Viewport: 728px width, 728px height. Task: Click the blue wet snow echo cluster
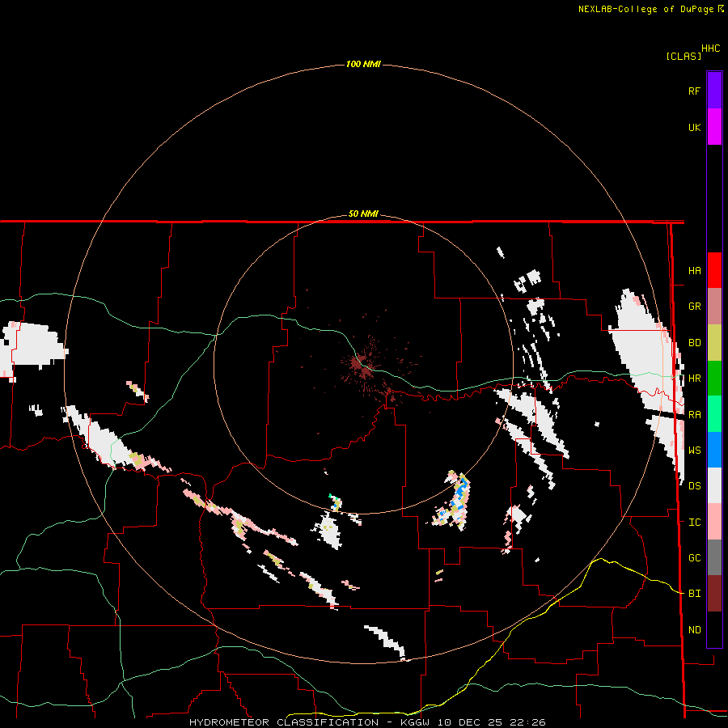pos(459,494)
